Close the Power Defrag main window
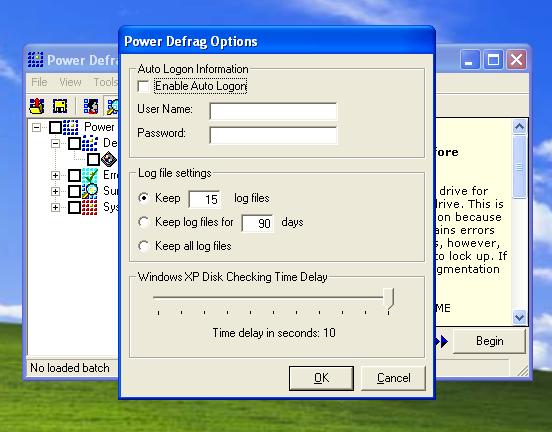 tap(516, 60)
